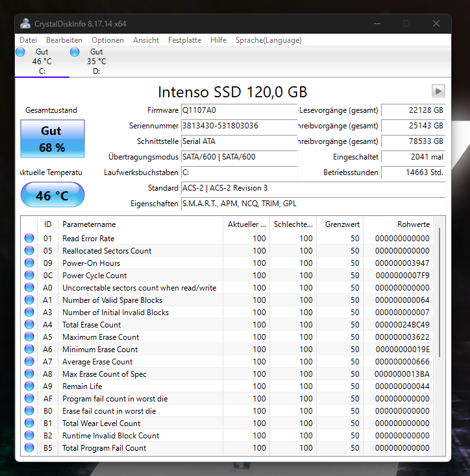Click status orb of Remain Life row

(x=29, y=386)
